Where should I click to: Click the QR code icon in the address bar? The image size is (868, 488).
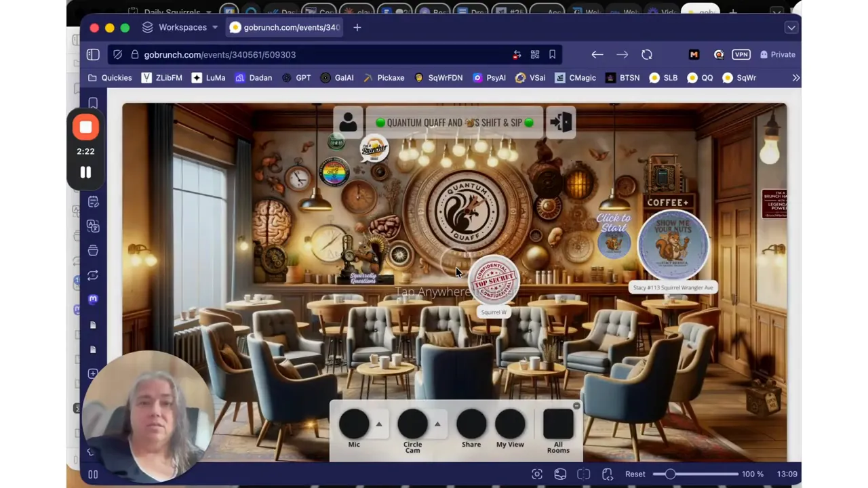[x=535, y=54]
